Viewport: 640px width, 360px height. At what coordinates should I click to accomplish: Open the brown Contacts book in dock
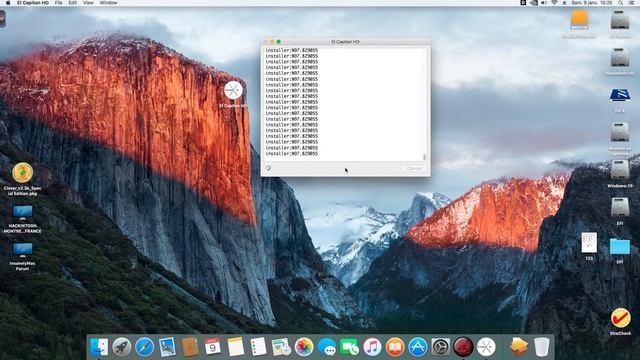[190, 347]
